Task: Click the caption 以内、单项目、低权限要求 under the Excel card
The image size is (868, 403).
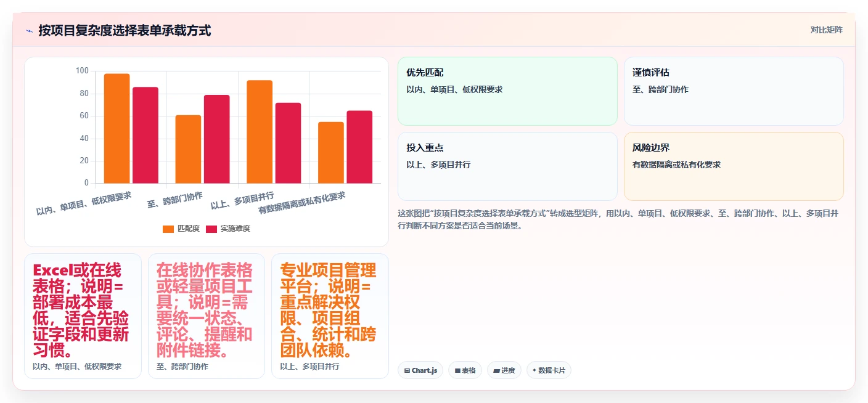Action: [77, 366]
